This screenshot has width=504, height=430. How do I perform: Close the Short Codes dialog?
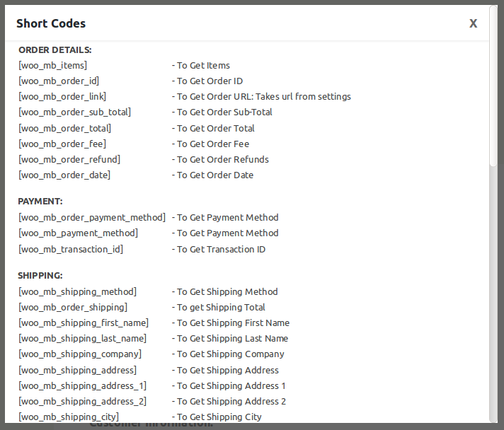point(473,23)
